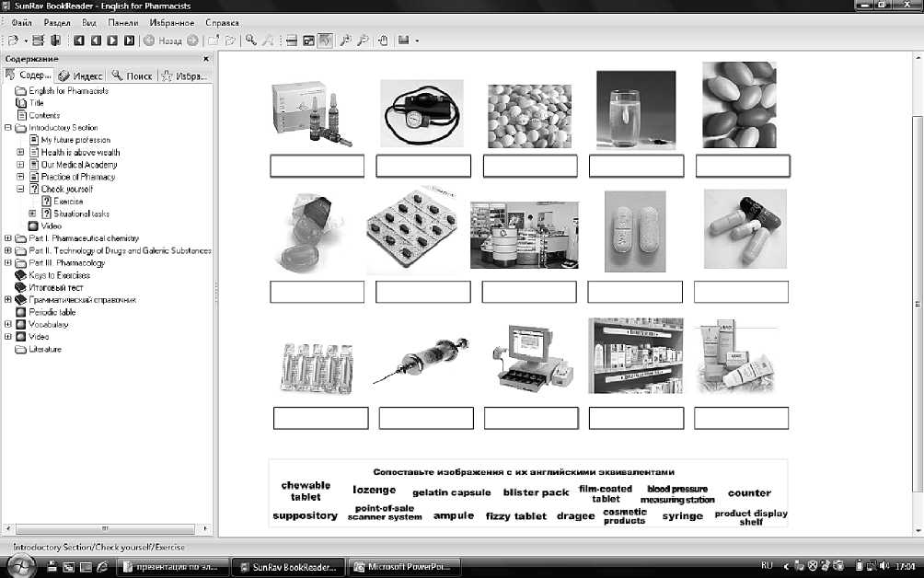
Task: Expand the Part III. Pharmacology node
Action: click(8, 263)
